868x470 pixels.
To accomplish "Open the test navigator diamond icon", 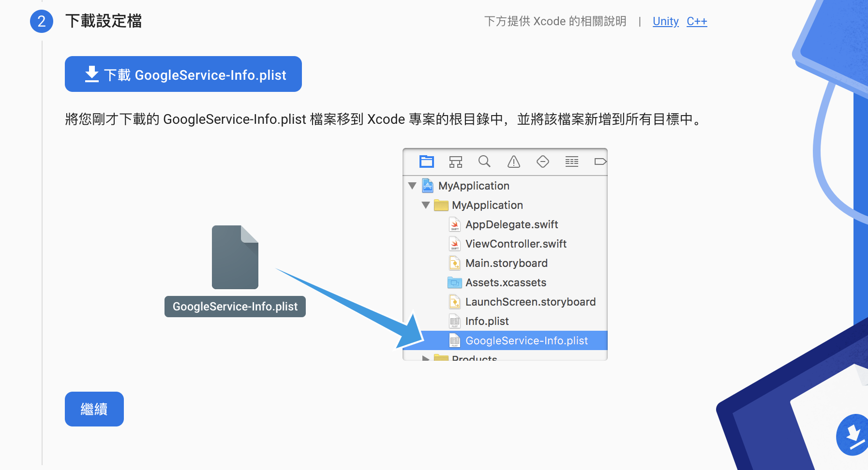I will [x=543, y=162].
